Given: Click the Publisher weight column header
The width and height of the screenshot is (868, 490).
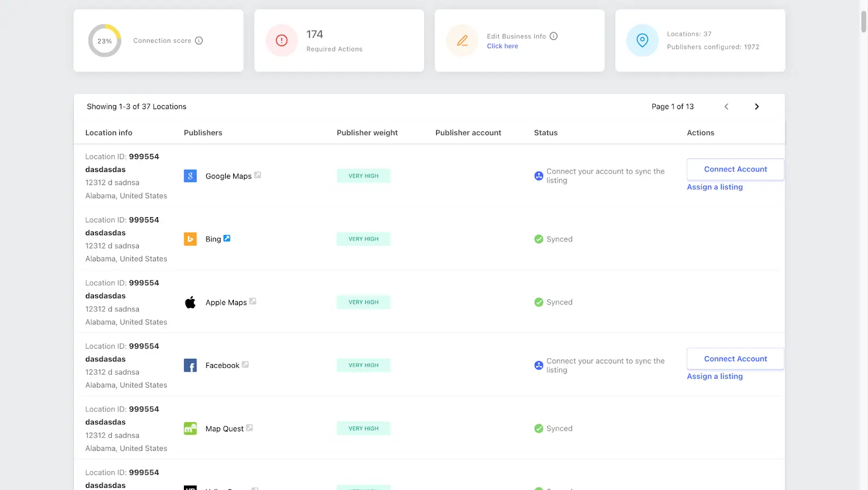Looking at the screenshot, I should (367, 132).
